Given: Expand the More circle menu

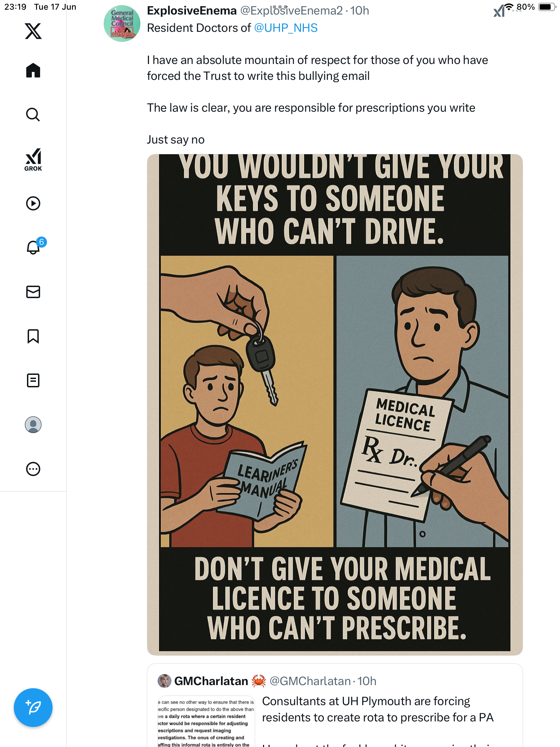Looking at the screenshot, I should [x=33, y=469].
